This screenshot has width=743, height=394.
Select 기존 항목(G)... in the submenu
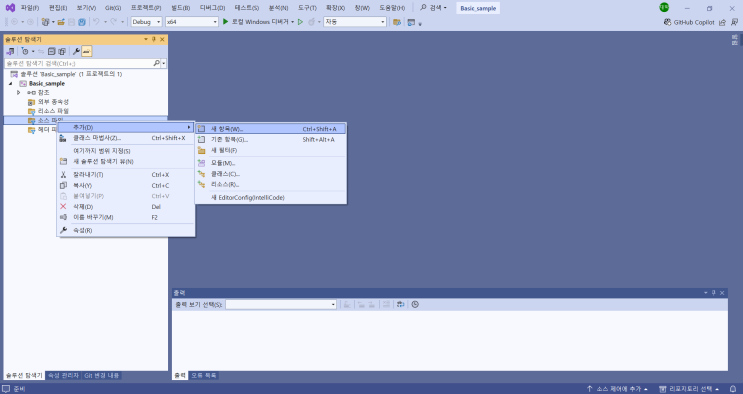[x=271, y=139]
